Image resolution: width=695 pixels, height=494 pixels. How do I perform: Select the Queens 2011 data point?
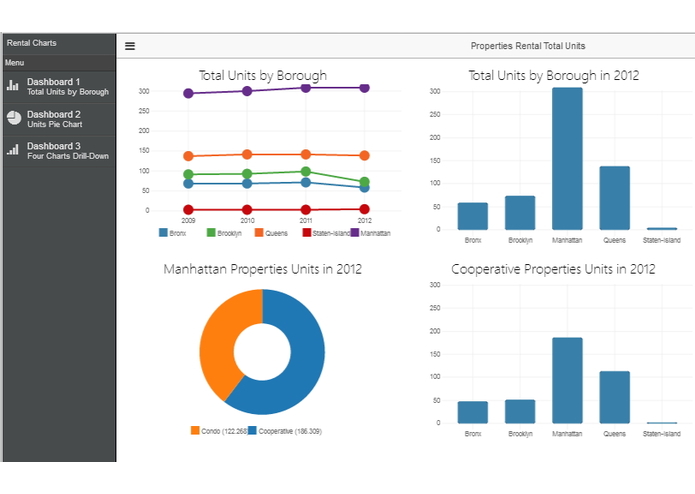(x=305, y=154)
